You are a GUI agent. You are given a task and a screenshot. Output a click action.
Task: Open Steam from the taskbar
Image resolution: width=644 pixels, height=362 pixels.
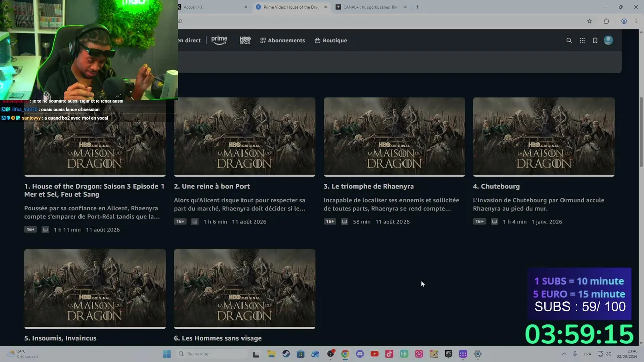coord(286,354)
